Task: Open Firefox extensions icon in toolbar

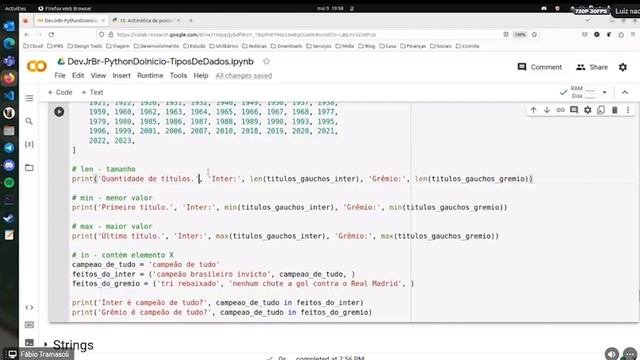Action: [x=621, y=35]
